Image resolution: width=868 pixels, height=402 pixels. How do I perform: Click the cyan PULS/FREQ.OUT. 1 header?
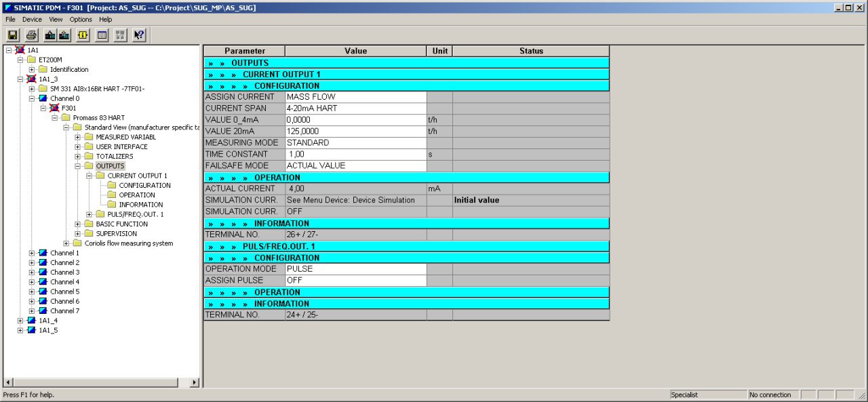click(406, 246)
